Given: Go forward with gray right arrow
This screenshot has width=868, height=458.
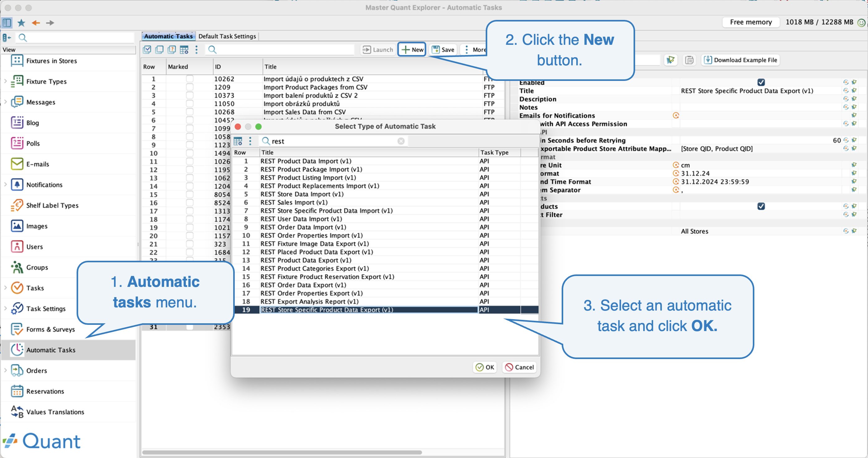Looking at the screenshot, I should [50, 23].
